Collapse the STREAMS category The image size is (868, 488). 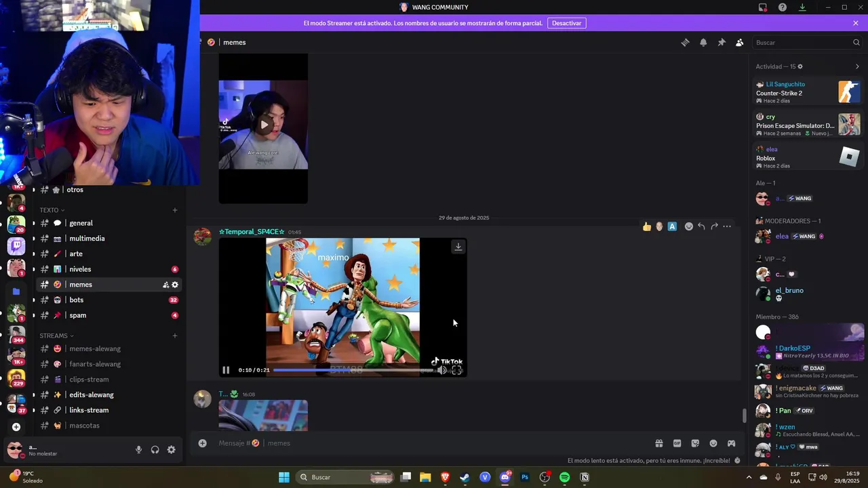coord(56,335)
